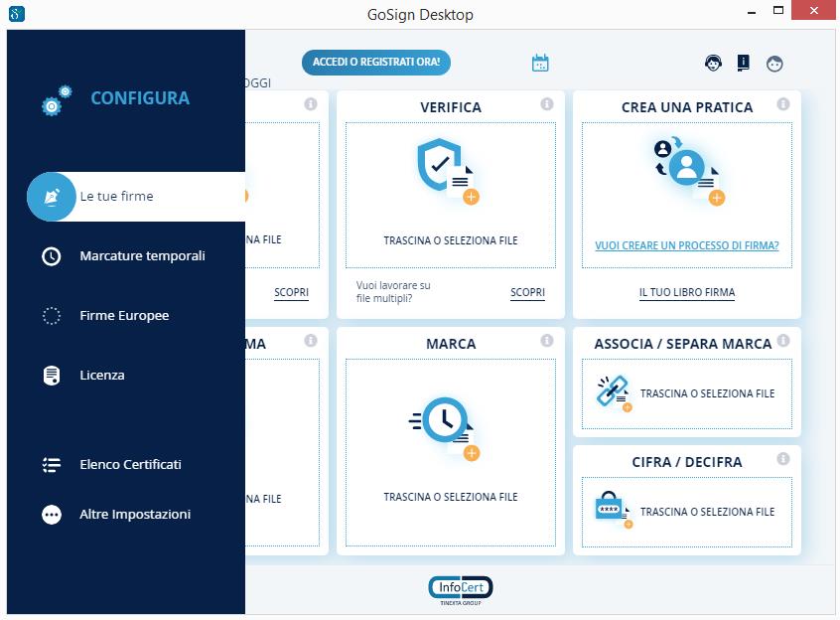The height and width of the screenshot is (620, 840).
Task: Click the calendar icon in top bar
Action: 540,63
